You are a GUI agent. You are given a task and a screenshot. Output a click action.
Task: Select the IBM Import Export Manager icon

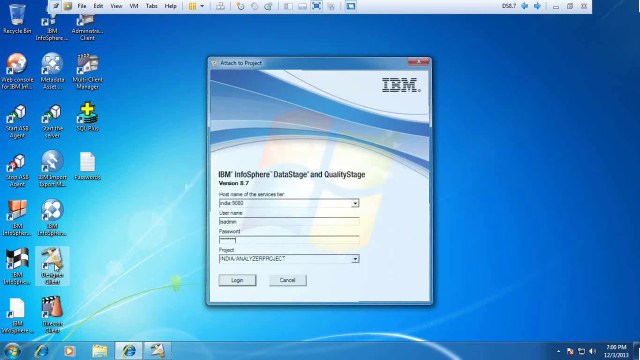point(52,169)
